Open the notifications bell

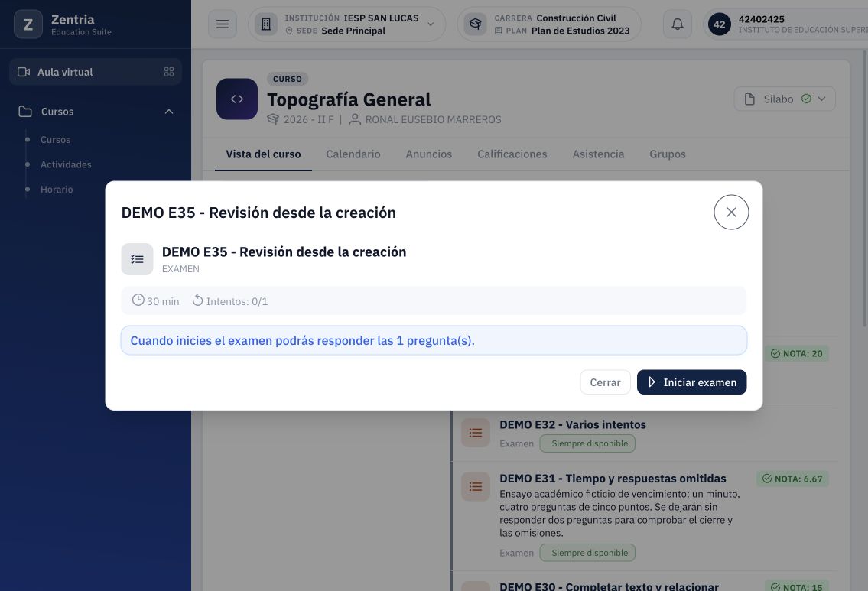pyautogui.click(x=677, y=24)
